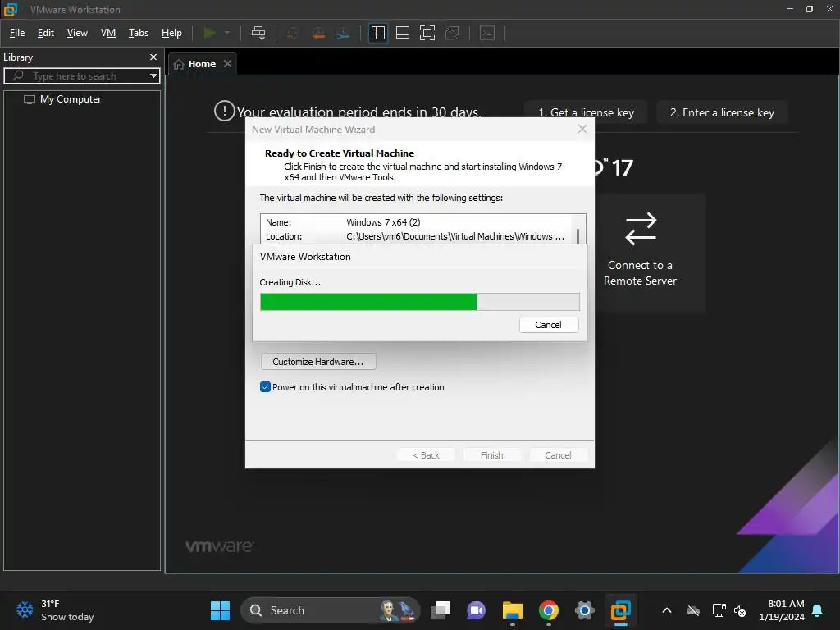
Task: Click the Location path row in settings list
Action: coord(415,236)
